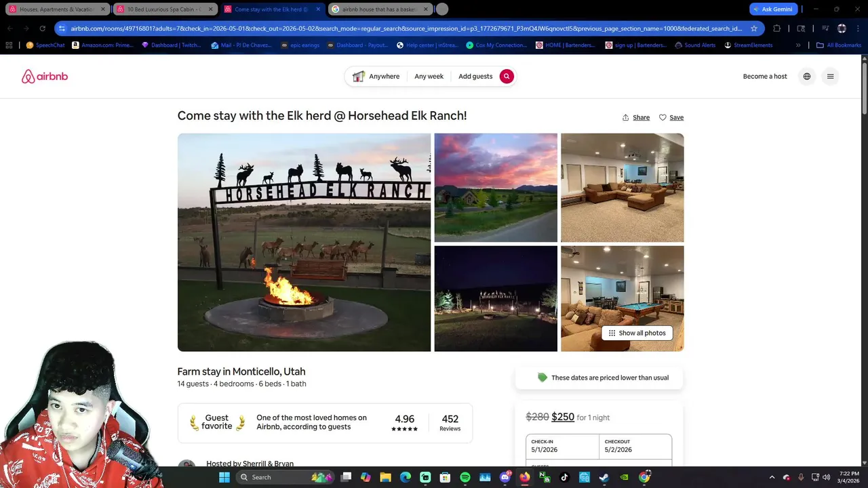This screenshot has width=868, height=488.
Task: Open the living room couch photo
Action: pyautogui.click(x=622, y=188)
